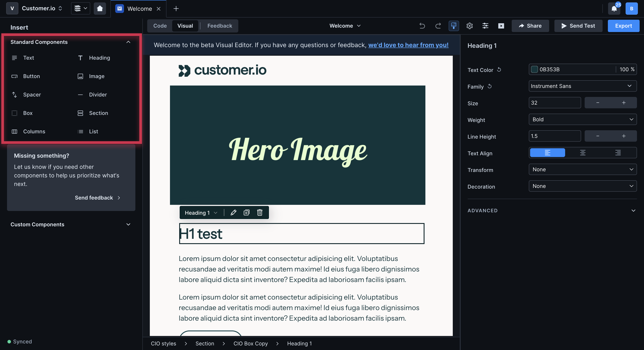
Task: Insert a Heading component
Action: (94, 58)
